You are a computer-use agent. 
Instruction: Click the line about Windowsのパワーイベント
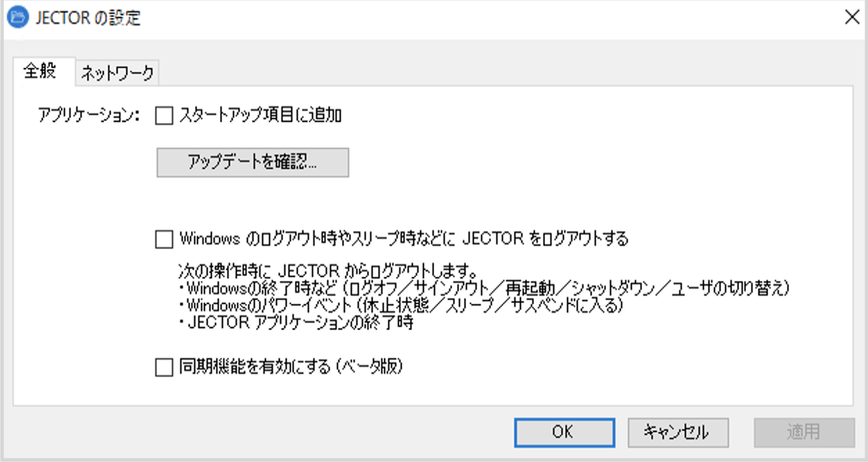pyautogui.click(x=401, y=305)
